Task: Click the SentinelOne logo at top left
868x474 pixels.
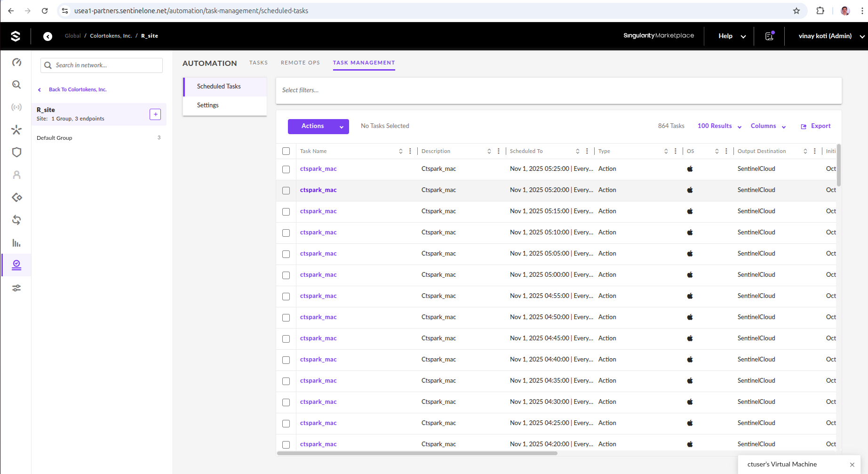Action: pyautogui.click(x=16, y=35)
